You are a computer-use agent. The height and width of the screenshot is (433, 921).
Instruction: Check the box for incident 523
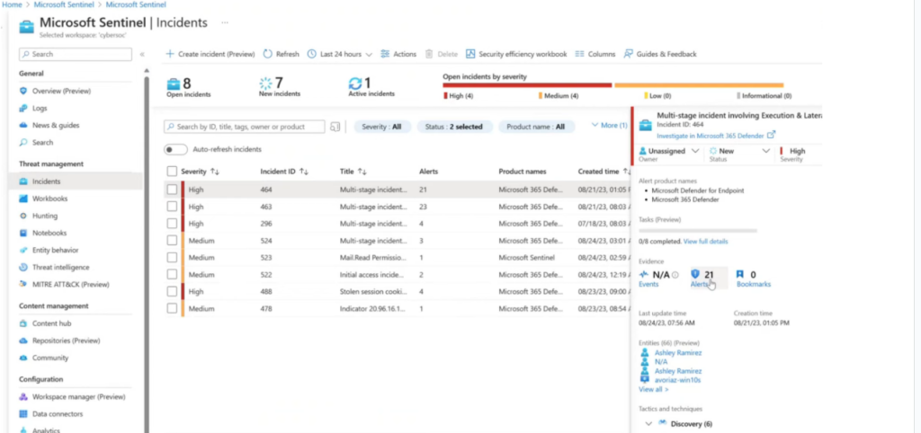point(172,257)
